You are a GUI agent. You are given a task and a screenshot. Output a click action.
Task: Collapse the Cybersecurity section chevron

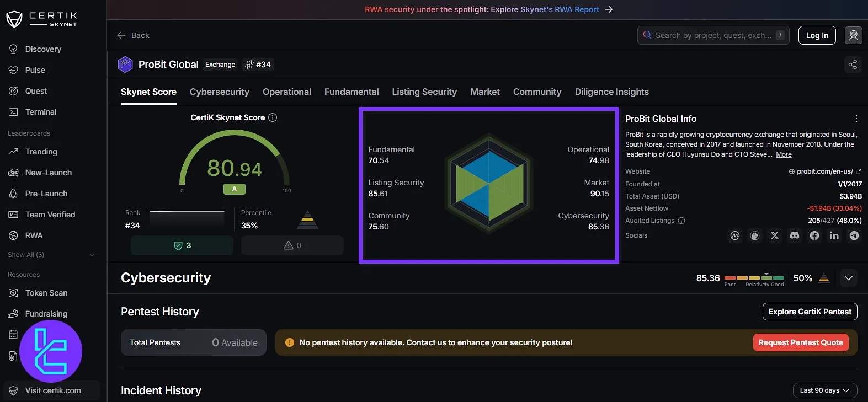pos(849,278)
